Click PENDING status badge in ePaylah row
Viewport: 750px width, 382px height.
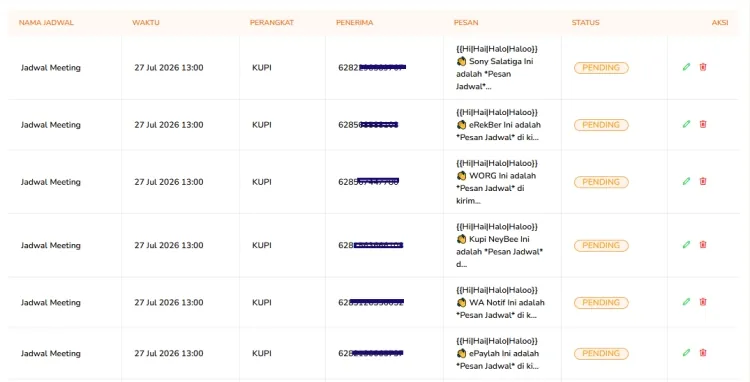(601, 353)
